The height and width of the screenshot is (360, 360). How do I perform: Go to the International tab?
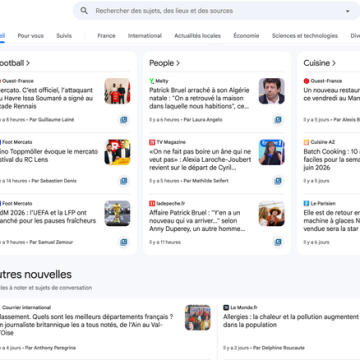[145, 36]
